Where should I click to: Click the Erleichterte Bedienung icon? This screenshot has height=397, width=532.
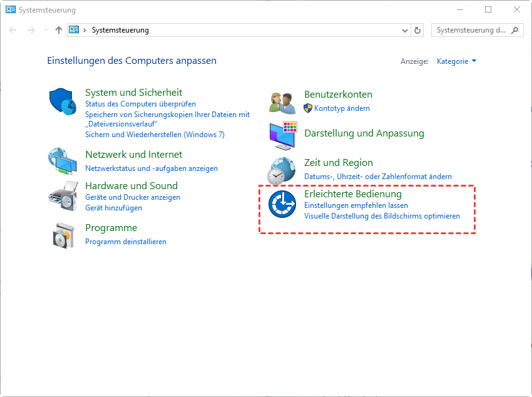click(282, 205)
